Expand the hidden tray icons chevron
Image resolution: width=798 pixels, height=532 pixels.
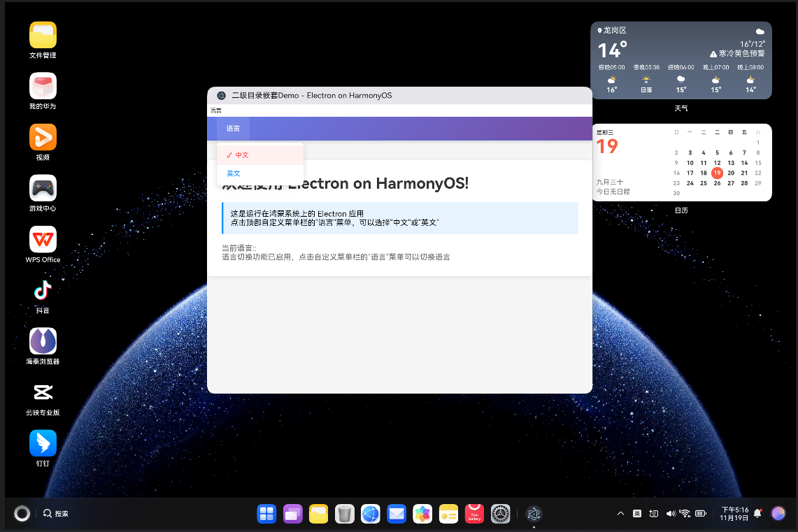pos(620,514)
